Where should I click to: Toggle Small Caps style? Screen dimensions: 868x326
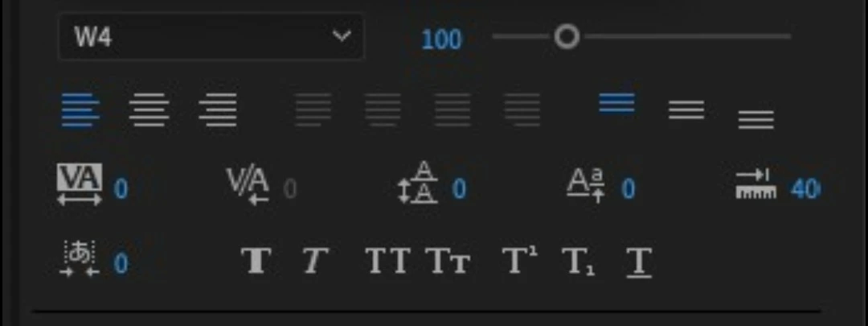(448, 261)
